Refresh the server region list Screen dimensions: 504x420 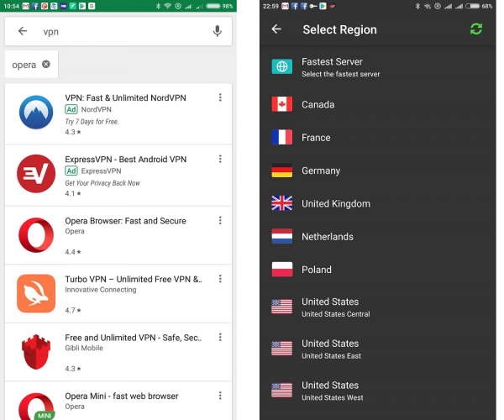[476, 29]
